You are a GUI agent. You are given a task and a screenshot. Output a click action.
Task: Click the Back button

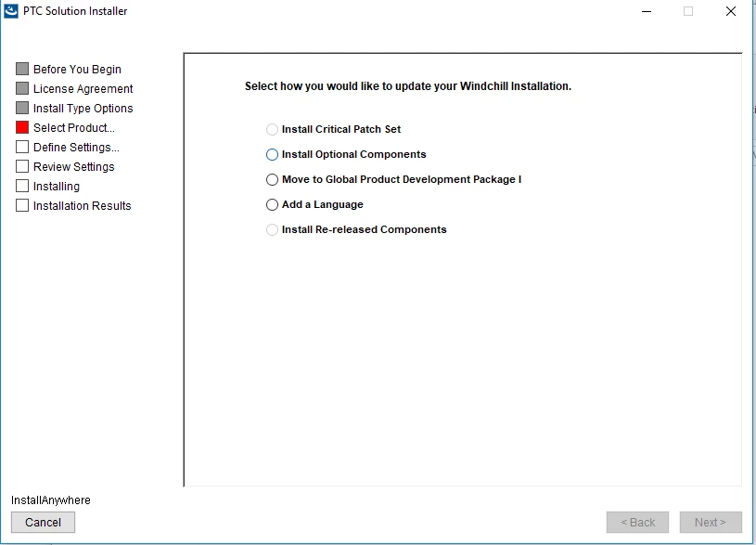637,523
